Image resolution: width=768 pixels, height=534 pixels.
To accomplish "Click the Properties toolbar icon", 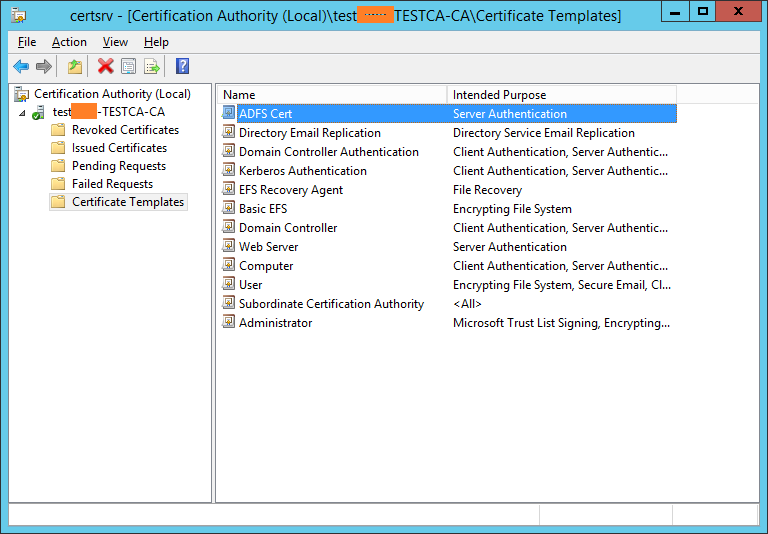I will (x=128, y=67).
